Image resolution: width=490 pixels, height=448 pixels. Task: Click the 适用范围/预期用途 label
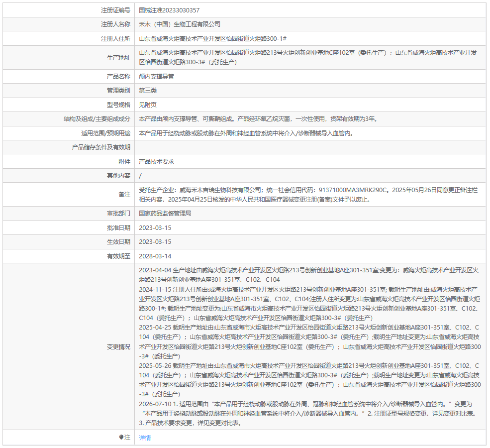[105, 133]
